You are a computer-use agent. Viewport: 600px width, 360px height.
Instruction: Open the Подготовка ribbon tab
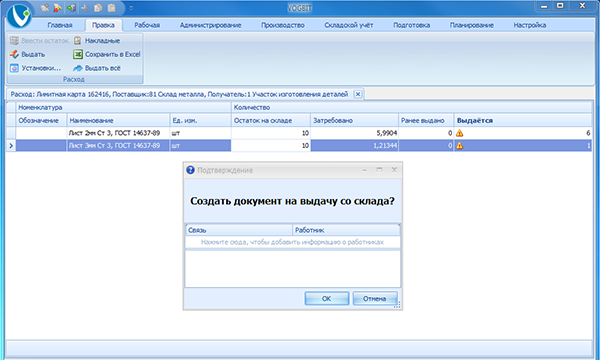[x=411, y=25]
